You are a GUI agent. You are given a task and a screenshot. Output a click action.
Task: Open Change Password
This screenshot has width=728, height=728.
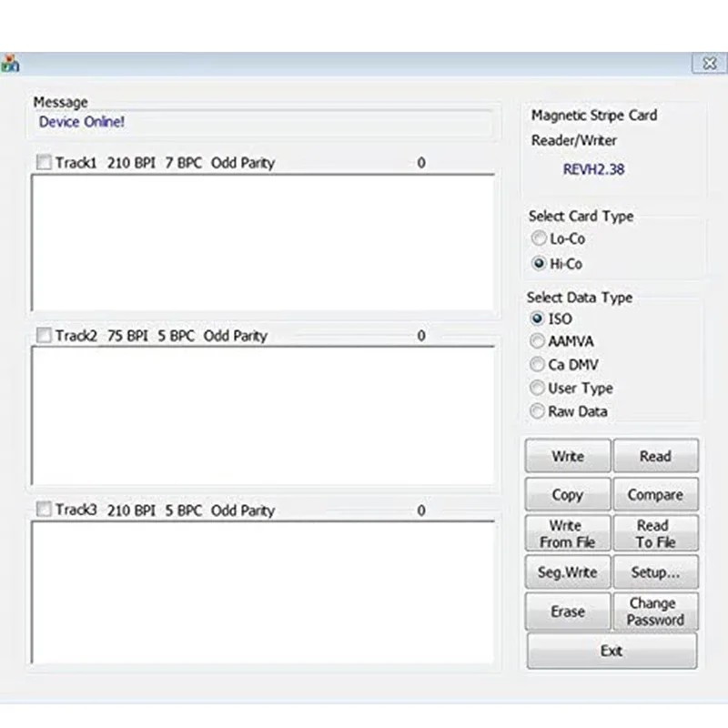[x=655, y=611]
